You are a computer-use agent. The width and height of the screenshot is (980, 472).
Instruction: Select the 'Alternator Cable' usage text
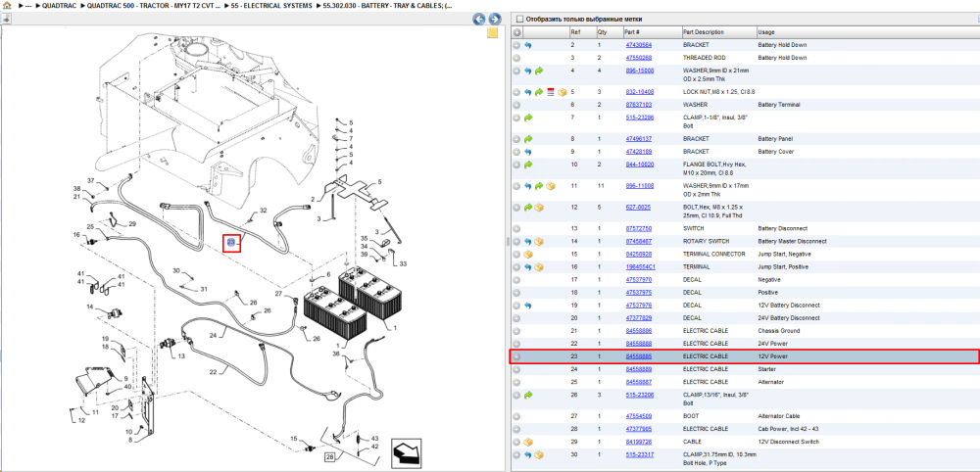coord(778,416)
